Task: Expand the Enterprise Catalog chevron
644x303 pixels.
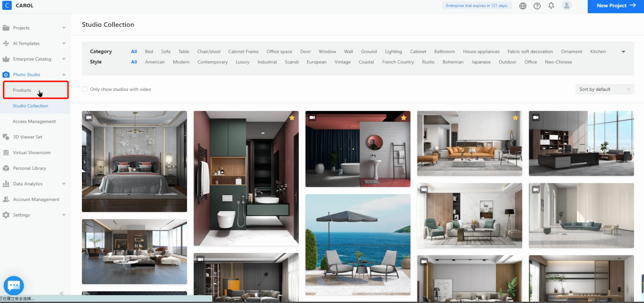Action: coord(64,59)
